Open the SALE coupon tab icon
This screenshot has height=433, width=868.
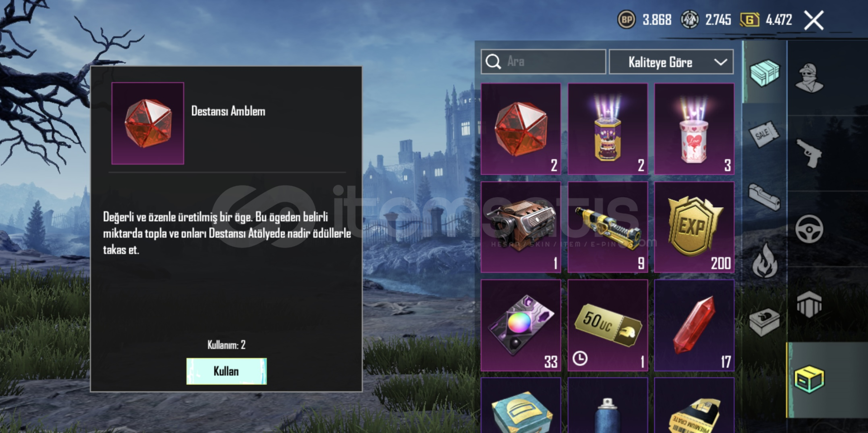[x=764, y=134]
